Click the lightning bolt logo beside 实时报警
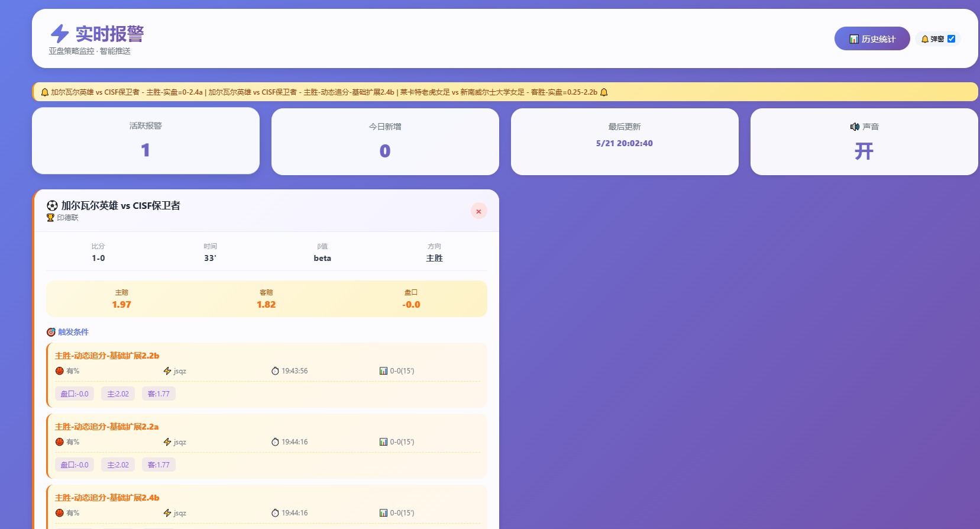The height and width of the screenshot is (529, 980). click(x=60, y=34)
